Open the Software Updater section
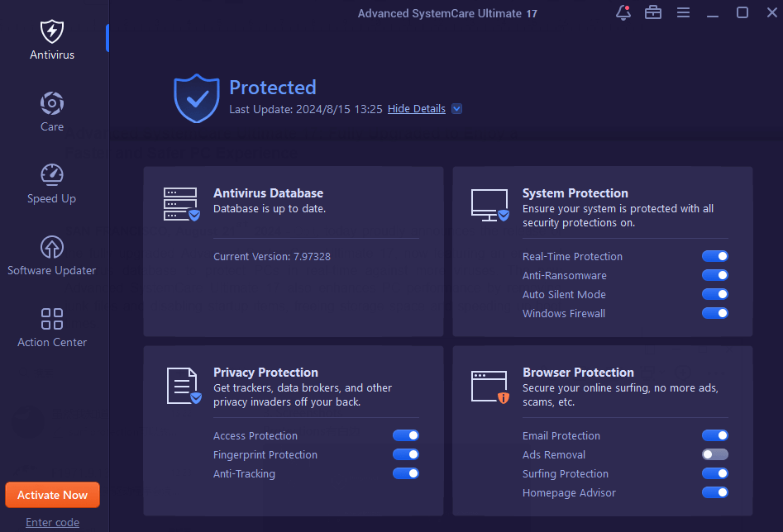 [52, 255]
